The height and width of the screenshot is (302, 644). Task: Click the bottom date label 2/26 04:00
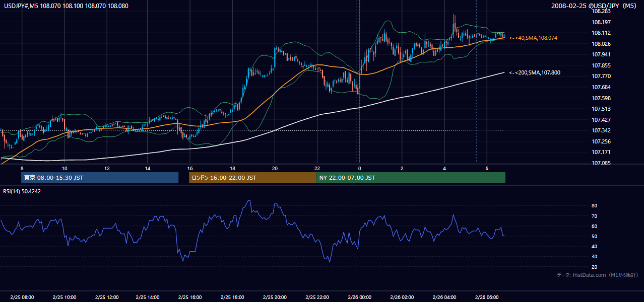tap(444, 297)
